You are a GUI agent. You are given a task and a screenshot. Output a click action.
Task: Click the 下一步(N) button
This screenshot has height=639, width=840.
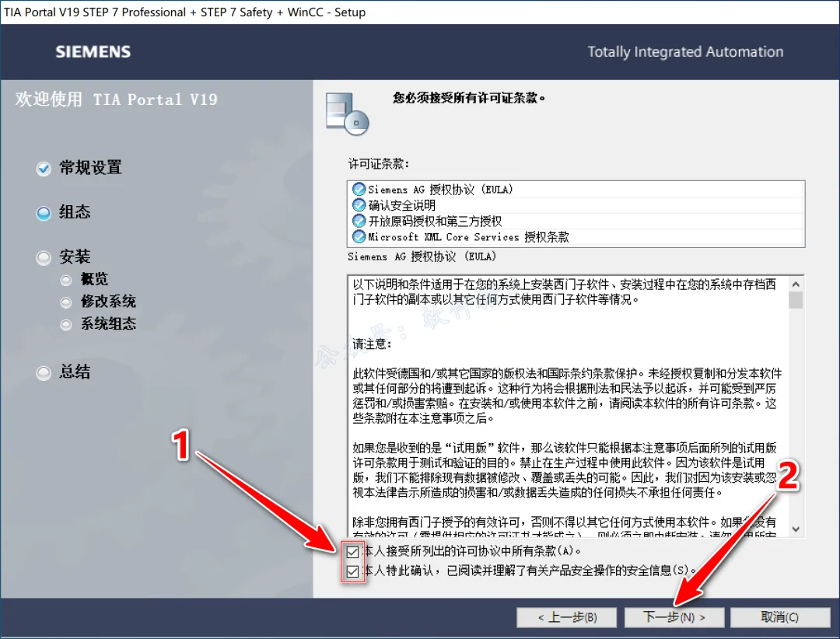674,617
